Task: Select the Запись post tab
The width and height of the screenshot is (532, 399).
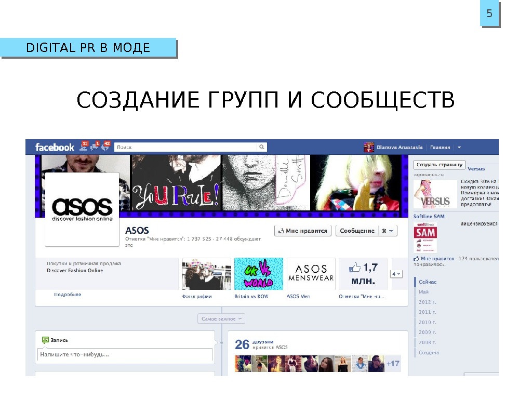Action: (x=55, y=340)
